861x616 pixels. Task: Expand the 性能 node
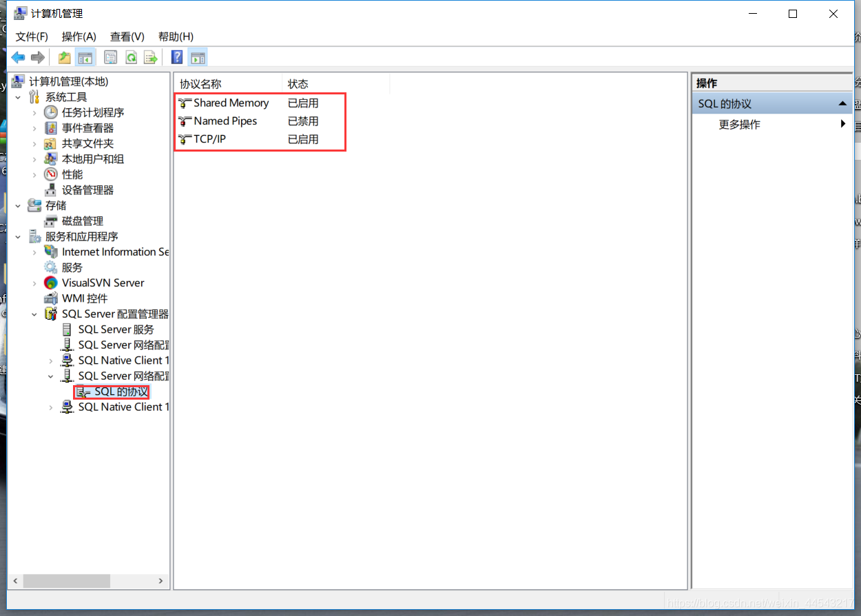pyautogui.click(x=34, y=174)
